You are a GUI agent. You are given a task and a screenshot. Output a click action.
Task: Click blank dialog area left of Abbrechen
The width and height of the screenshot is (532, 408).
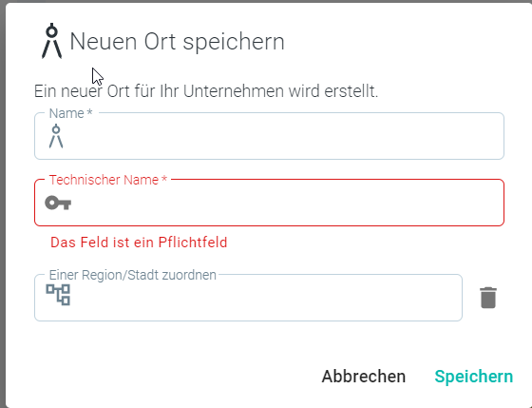coord(170,377)
